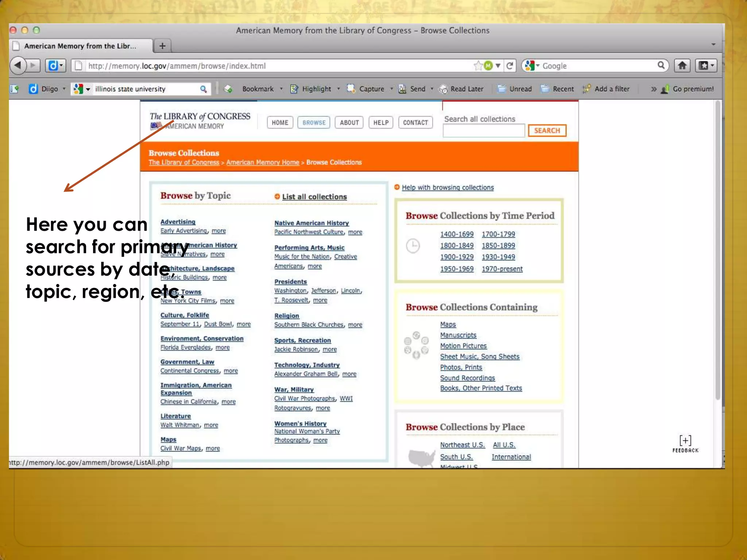Image resolution: width=747 pixels, height=560 pixels.
Task: Open the American Memory Home breadcrumb
Action: coord(262,162)
